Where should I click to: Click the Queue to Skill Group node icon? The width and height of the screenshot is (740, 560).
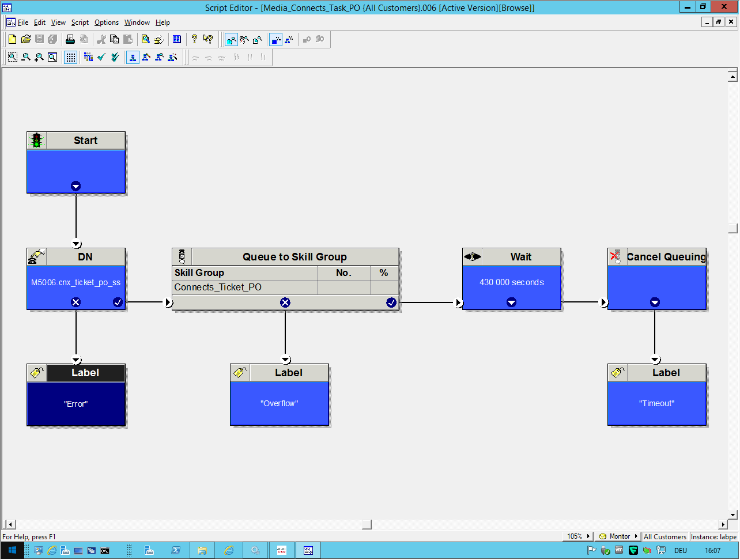[x=182, y=257]
